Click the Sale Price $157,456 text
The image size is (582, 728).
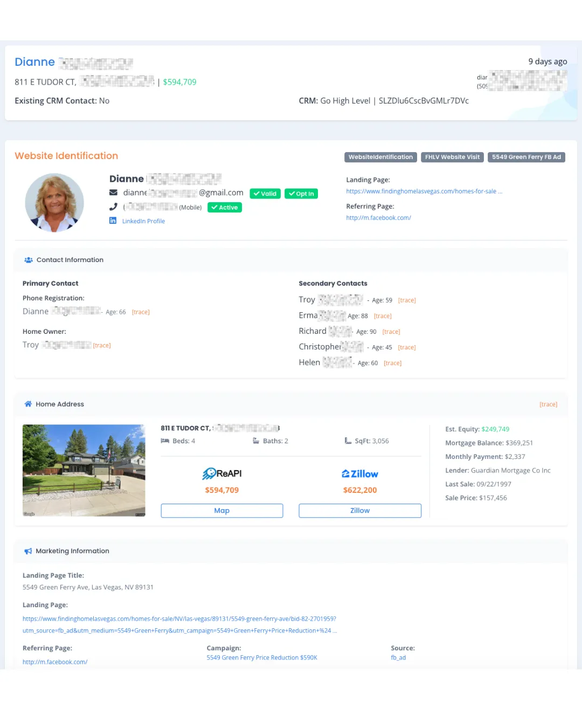[476, 498]
